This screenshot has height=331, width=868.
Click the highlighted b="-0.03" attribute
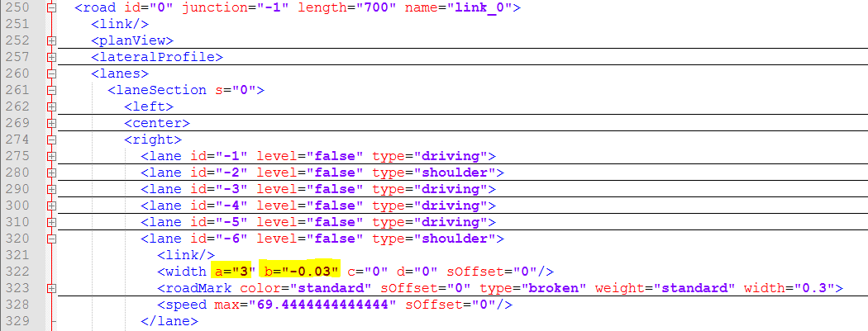(299, 271)
